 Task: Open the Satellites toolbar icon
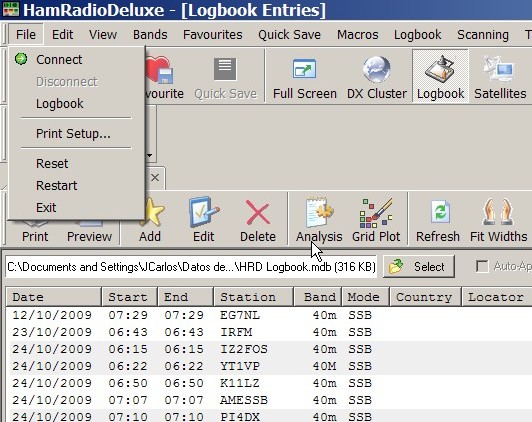499,70
